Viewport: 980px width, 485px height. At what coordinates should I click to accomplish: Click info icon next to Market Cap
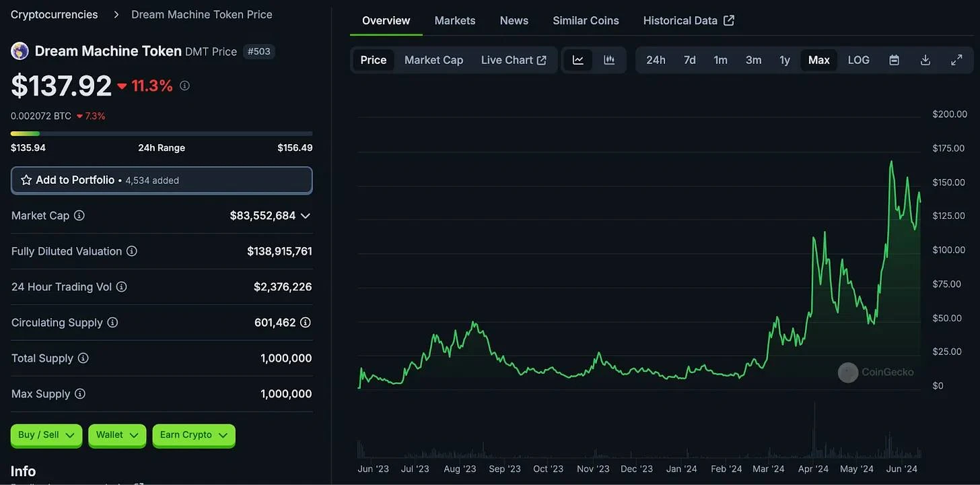tap(79, 216)
